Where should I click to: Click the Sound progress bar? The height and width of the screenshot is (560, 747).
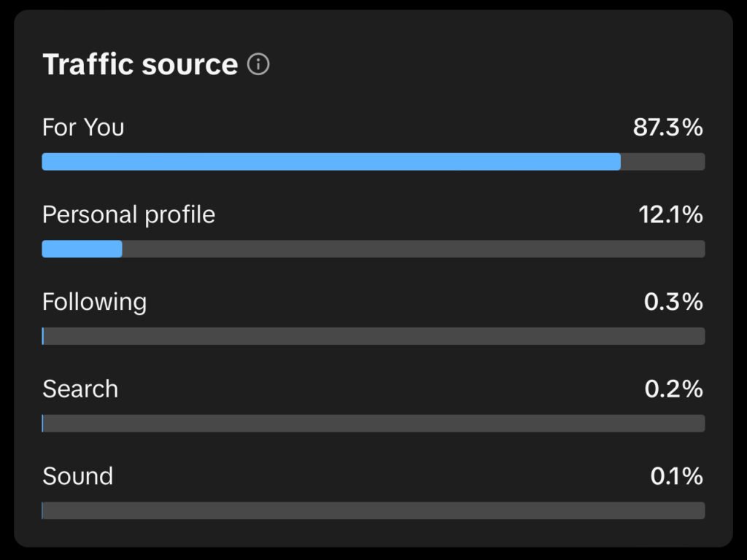point(373,510)
